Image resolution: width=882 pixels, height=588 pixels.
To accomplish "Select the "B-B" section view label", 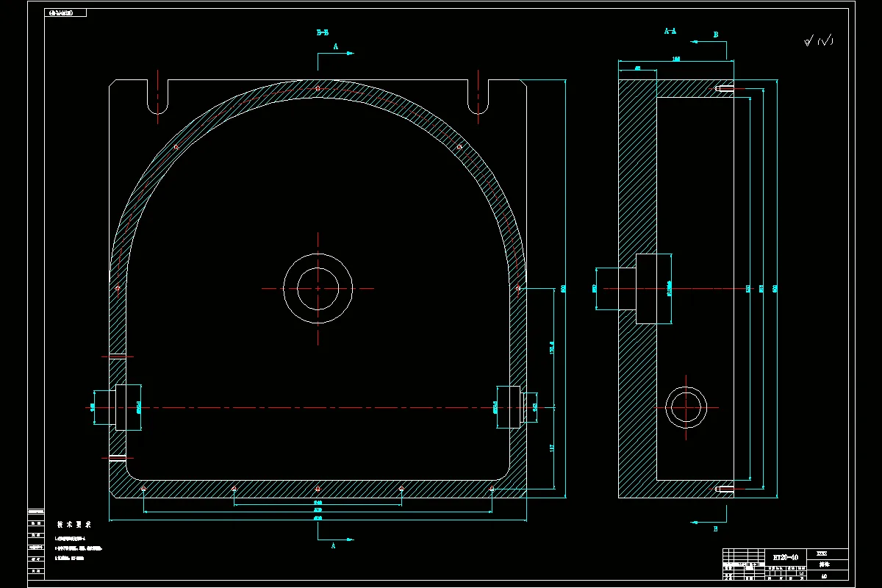I will click(x=322, y=32).
